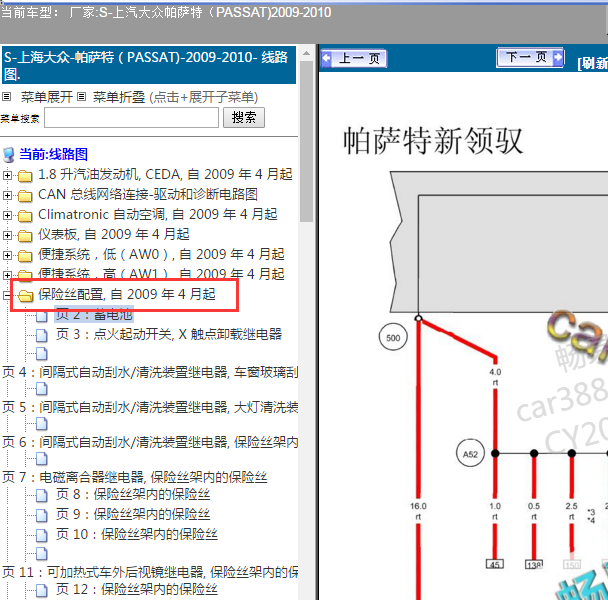Open 页 6：间隔式自动刮水 保险丝架内 page

(150, 442)
